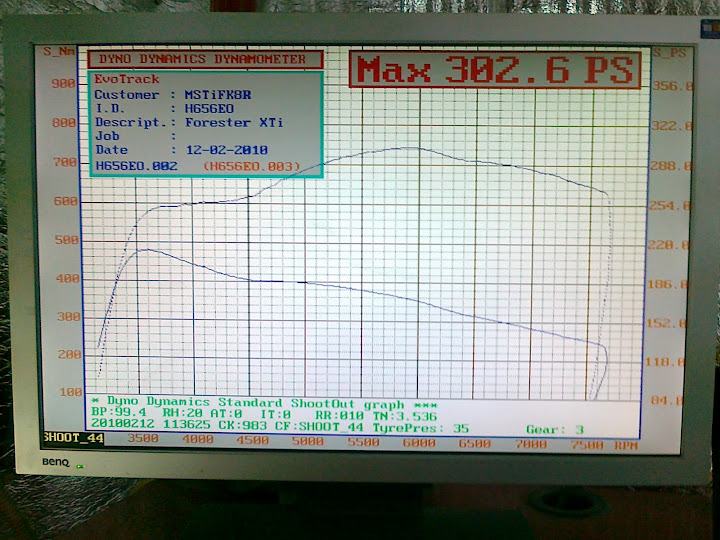720x540 pixels.
Task: Click the 288.0 power axis value
Action: 670,166
